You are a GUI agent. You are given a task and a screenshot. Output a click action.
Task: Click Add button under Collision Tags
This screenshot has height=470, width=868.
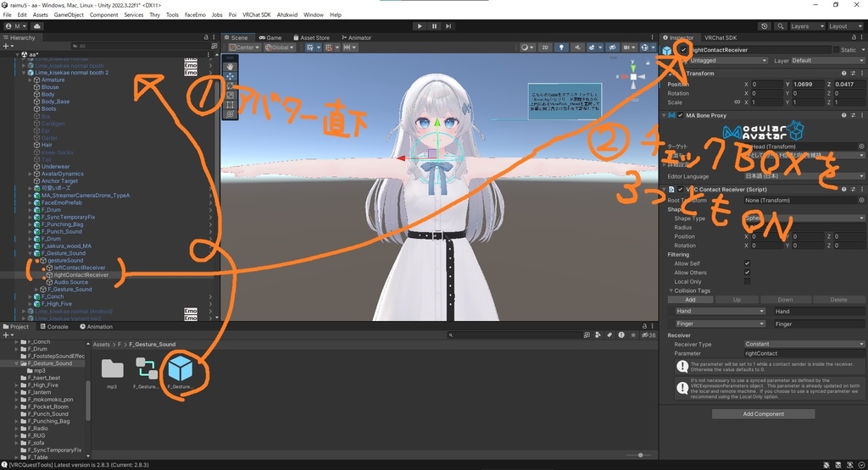point(690,300)
